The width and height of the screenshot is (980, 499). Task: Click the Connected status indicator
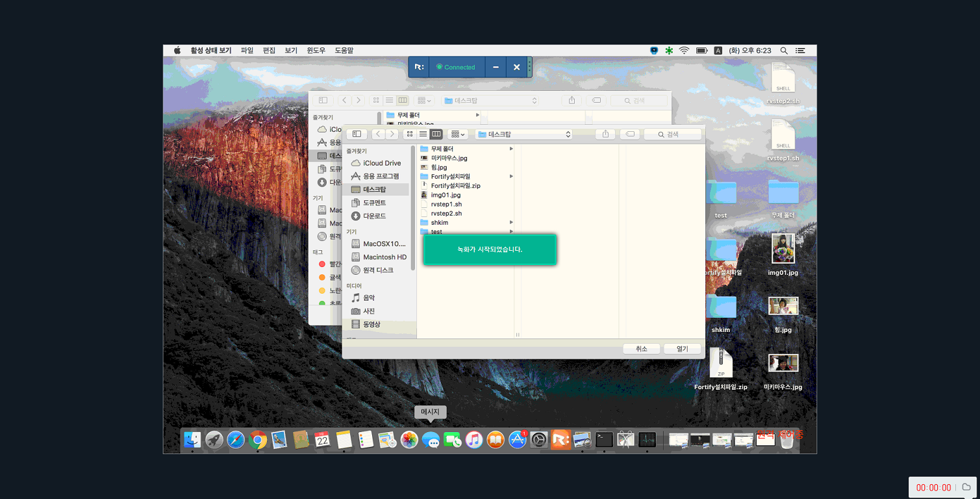coord(456,67)
